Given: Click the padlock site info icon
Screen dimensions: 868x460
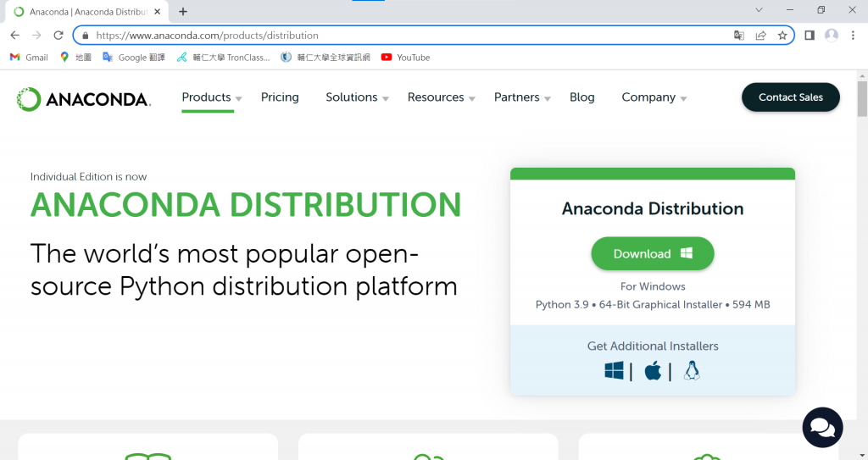Looking at the screenshot, I should tap(86, 36).
